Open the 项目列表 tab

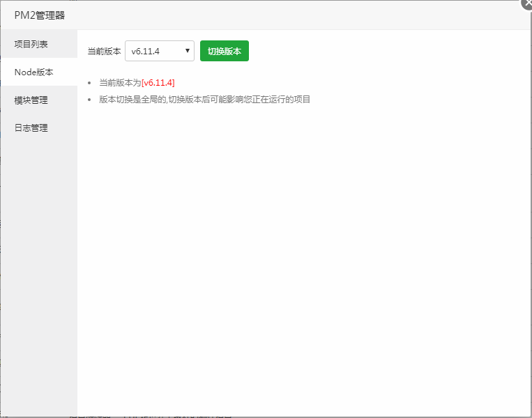tap(31, 44)
